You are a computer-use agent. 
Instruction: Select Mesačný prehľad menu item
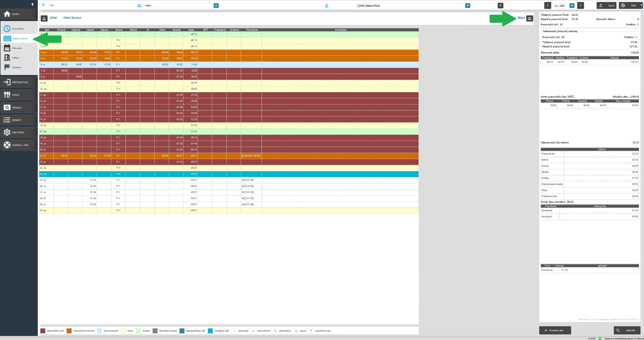click(x=19, y=38)
